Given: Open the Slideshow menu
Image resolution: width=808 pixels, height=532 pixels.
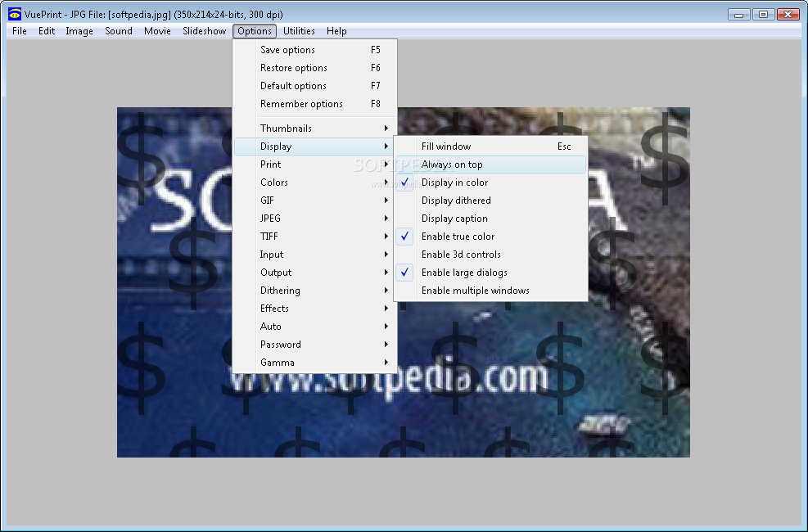Looking at the screenshot, I should (204, 31).
